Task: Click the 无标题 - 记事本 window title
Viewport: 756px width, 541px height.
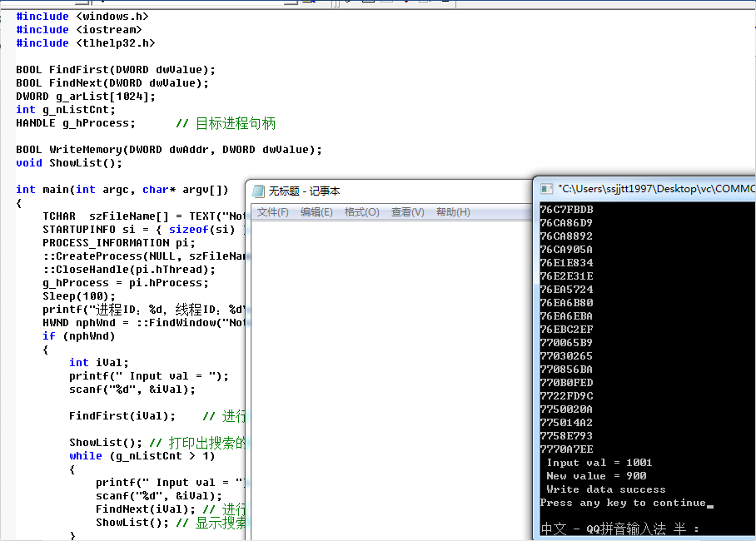Action: pos(304,191)
